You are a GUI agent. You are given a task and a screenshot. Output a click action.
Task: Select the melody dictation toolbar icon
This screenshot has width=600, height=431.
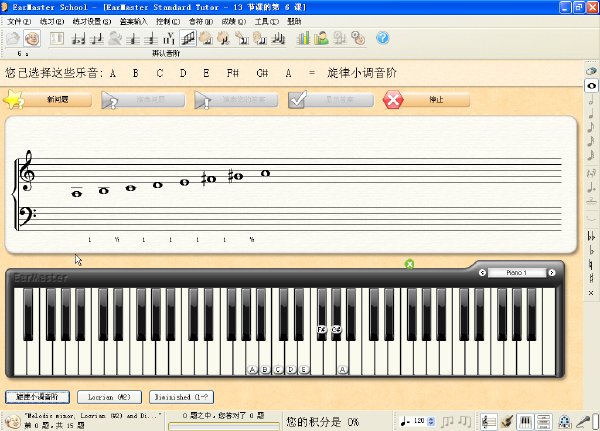(279, 38)
